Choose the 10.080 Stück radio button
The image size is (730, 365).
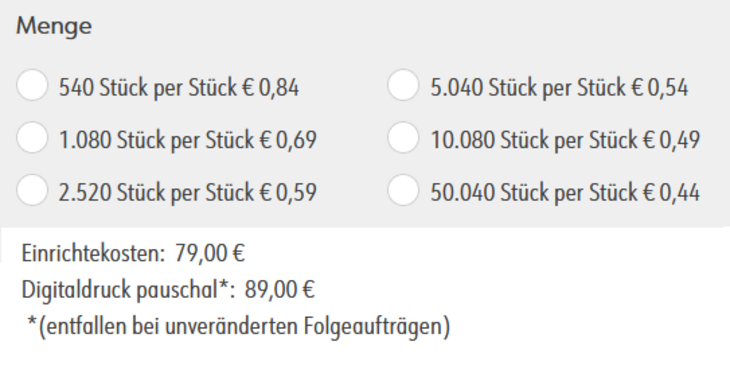point(403,138)
